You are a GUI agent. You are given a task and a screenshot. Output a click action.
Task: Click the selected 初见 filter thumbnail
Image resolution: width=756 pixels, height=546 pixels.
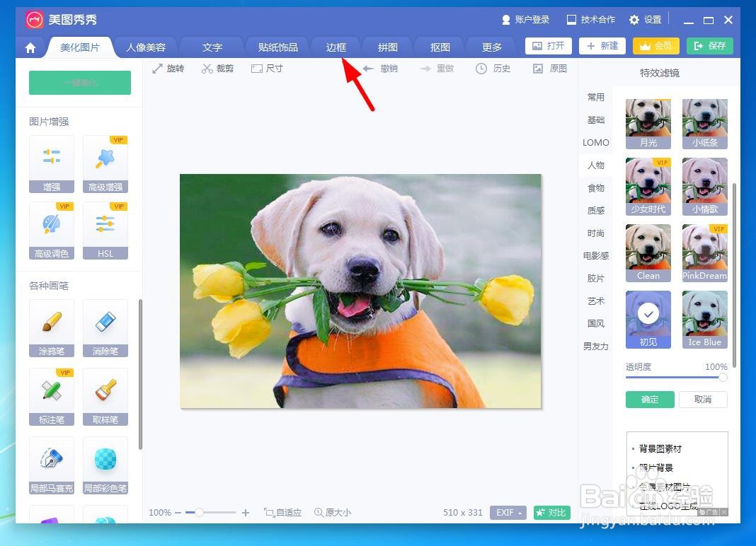point(648,320)
